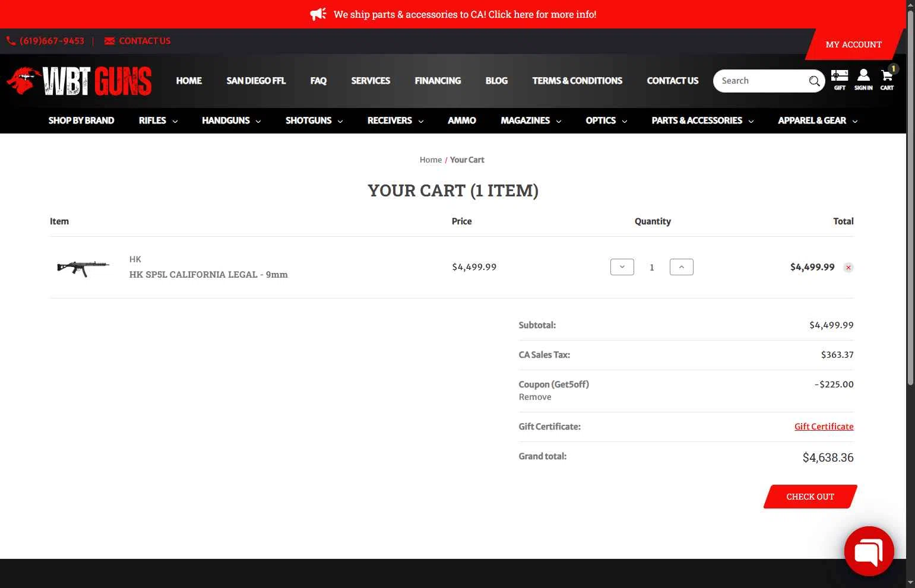Click Your Cart breadcrumb text
The width and height of the screenshot is (915, 588).
tap(467, 160)
